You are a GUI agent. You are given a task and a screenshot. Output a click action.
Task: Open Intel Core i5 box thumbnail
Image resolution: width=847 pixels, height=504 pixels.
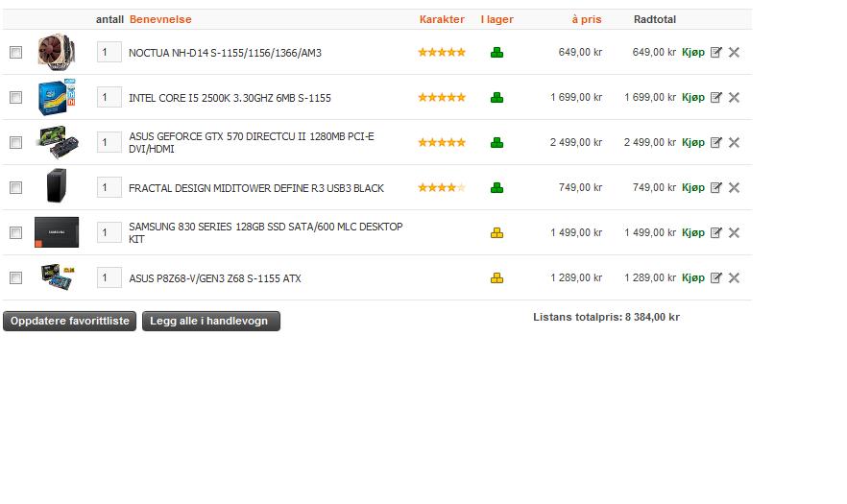click(x=56, y=97)
